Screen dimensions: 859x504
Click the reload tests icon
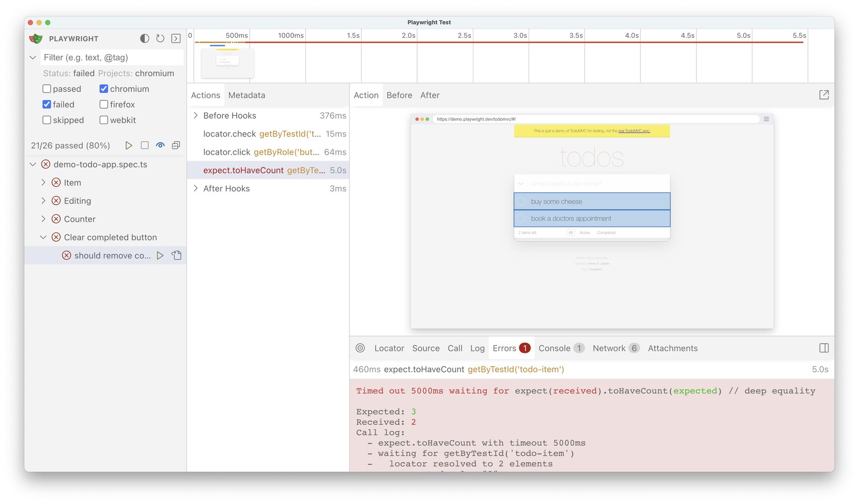tap(160, 38)
